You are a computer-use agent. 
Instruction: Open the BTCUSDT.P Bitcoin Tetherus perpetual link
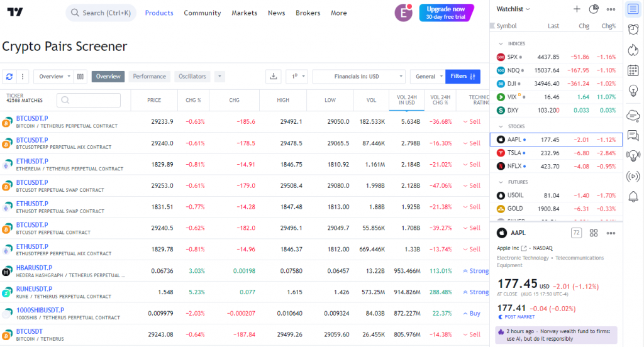point(32,118)
